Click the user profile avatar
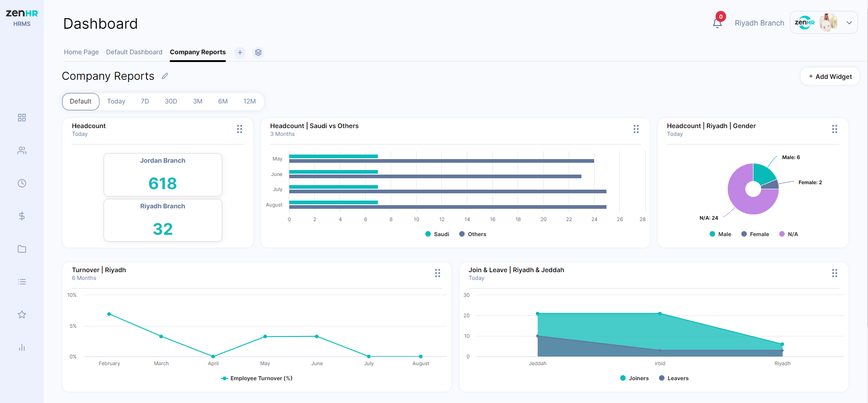868x403 pixels. (x=828, y=22)
